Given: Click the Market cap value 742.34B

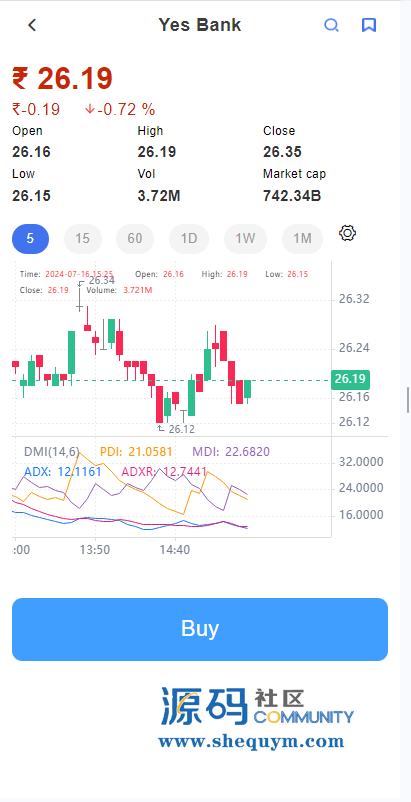Looking at the screenshot, I should point(292,196).
